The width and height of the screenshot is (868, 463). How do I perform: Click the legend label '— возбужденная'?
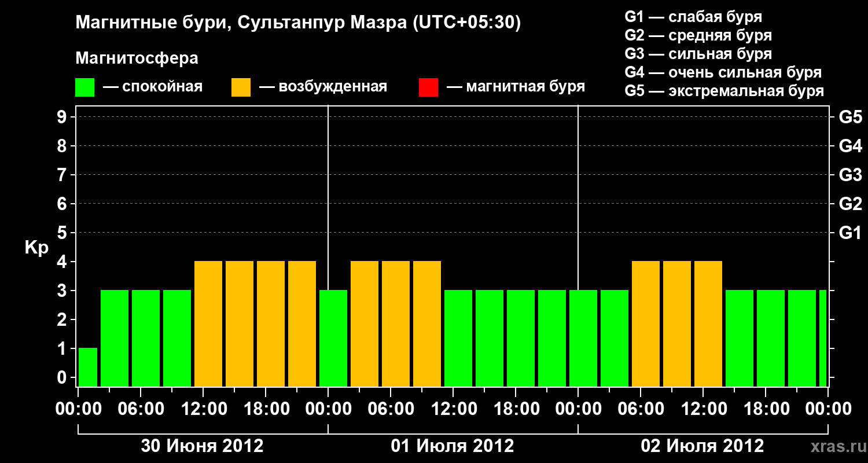(323, 87)
